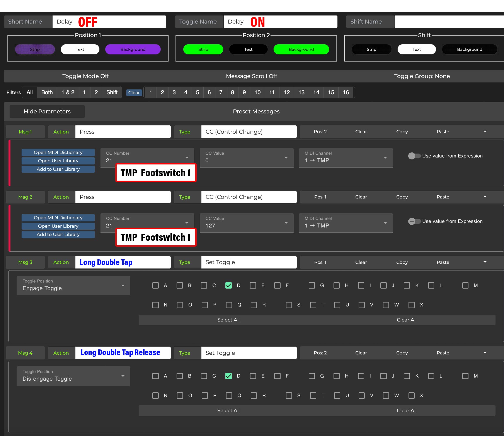Screen dimensions: 504x448
Task: Toggle Msg 2 Use value from Expression
Action: tap(414, 221)
